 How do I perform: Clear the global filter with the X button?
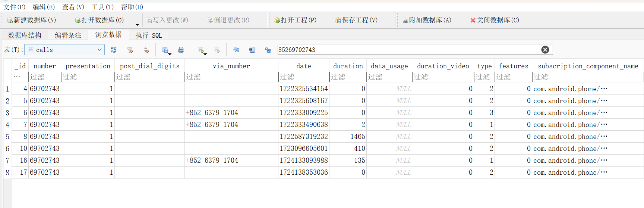[545, 50]
